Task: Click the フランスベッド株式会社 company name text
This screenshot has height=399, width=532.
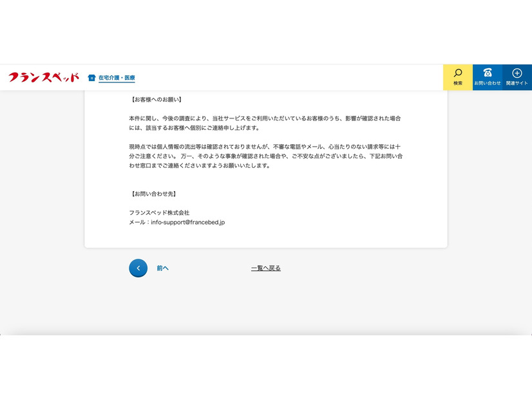Action: pyautogui.click(x=160, y=212)
